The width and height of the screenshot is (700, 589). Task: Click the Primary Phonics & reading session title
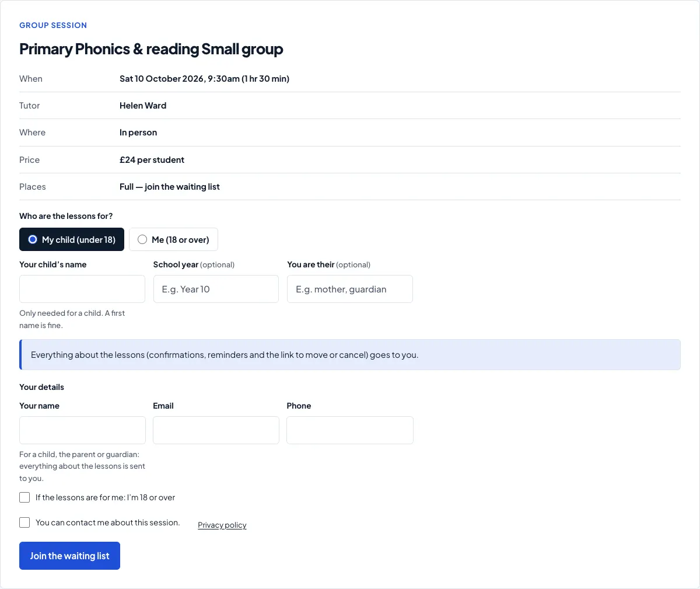coord(151,49)
